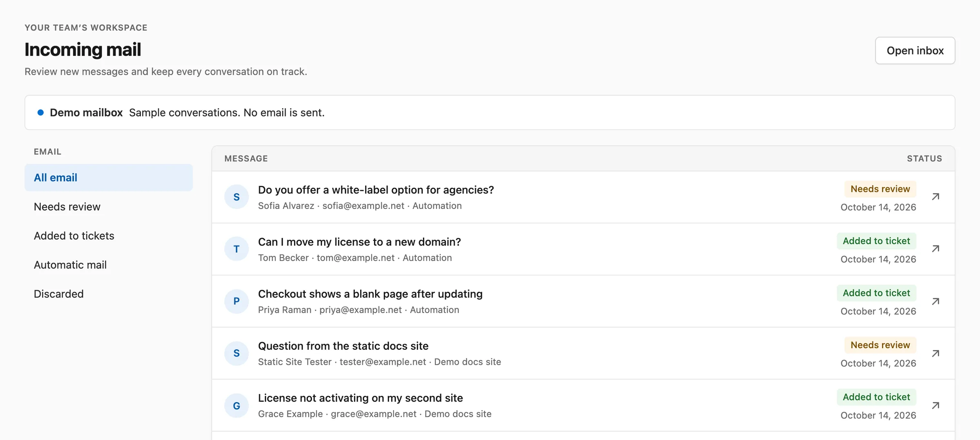Click Added to ticket badge on Tom's message
Screen dimensions: 980x440
click(x=876, y=241)
